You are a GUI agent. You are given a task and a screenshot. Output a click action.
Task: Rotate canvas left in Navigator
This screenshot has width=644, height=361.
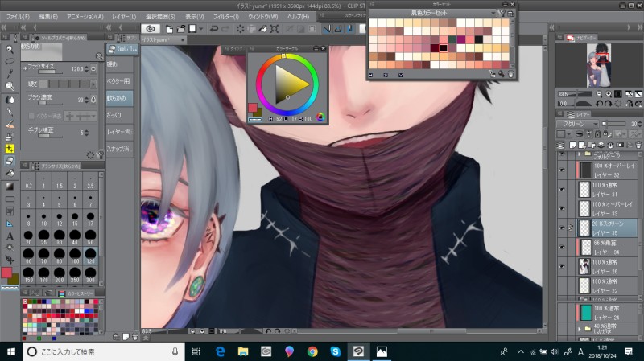pyautogui.click(x=599, y=104)
